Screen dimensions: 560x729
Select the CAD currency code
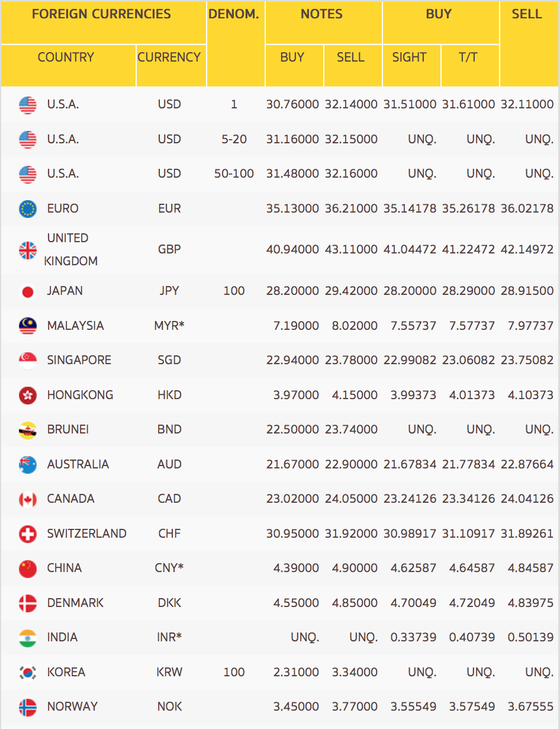(x=169, y=499)
